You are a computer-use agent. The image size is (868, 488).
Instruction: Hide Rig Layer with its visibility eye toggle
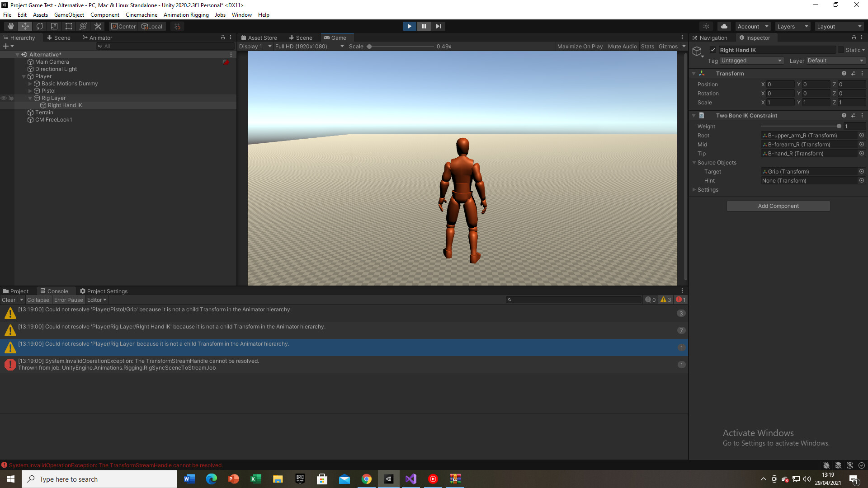coord(4,98)
